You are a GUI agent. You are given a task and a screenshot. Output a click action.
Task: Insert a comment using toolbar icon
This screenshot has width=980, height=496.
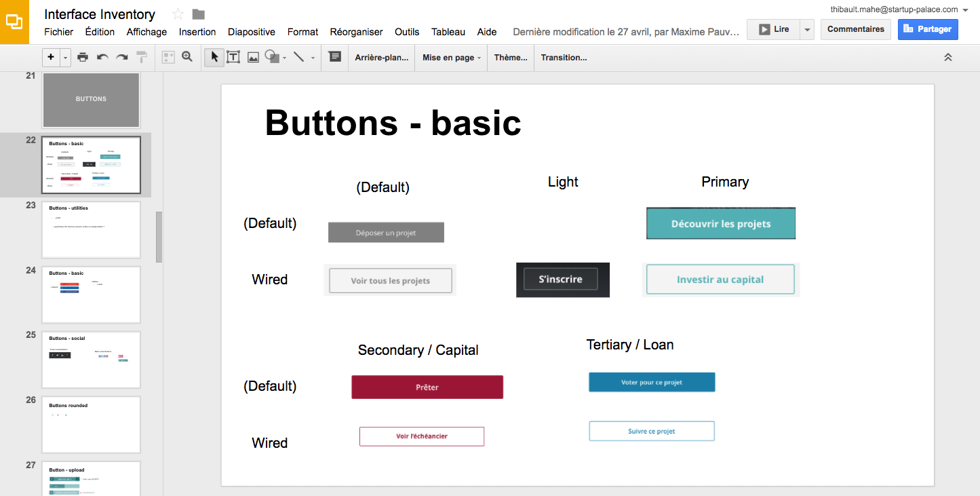[334, 58]
